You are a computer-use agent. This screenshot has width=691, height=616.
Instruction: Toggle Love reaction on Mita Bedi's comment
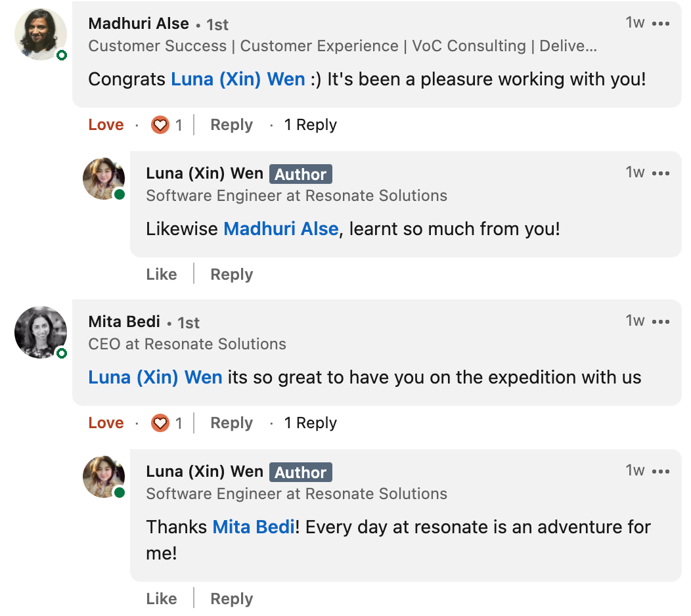(x=106, y=423)
